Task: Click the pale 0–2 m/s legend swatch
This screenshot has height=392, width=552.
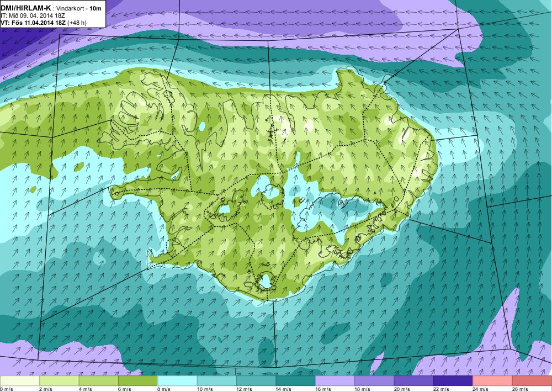Action: (20, 381)
